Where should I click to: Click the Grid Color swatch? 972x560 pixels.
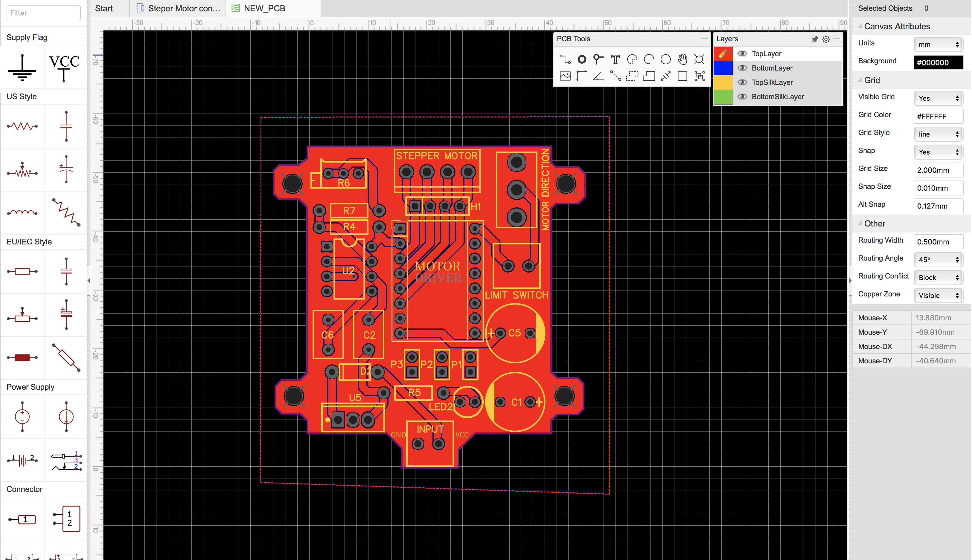click(x=938, y=115)
